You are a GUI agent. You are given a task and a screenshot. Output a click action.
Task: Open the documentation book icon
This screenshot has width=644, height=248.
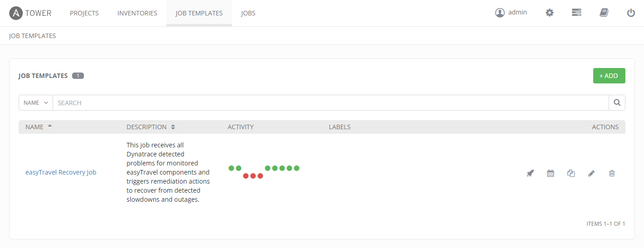(x=604, y=13)
